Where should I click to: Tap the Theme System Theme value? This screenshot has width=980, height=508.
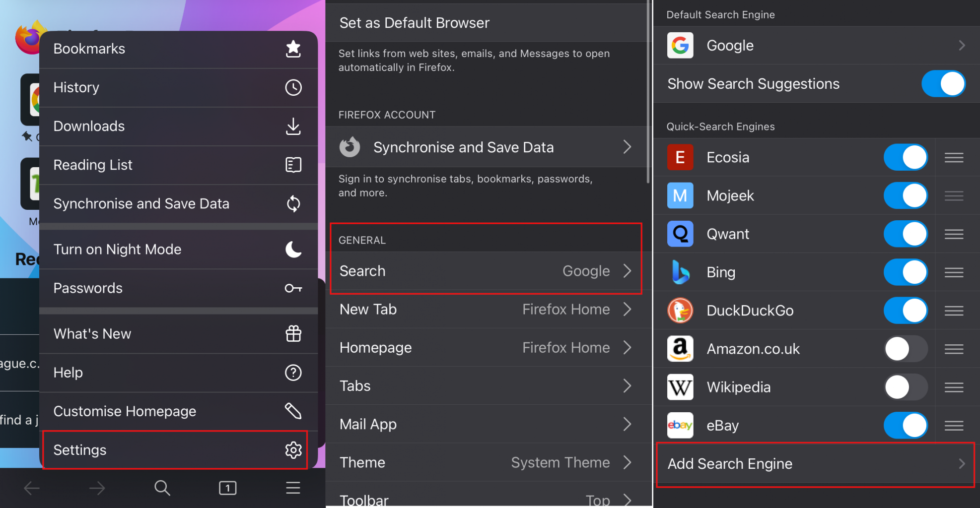(560, 462)
